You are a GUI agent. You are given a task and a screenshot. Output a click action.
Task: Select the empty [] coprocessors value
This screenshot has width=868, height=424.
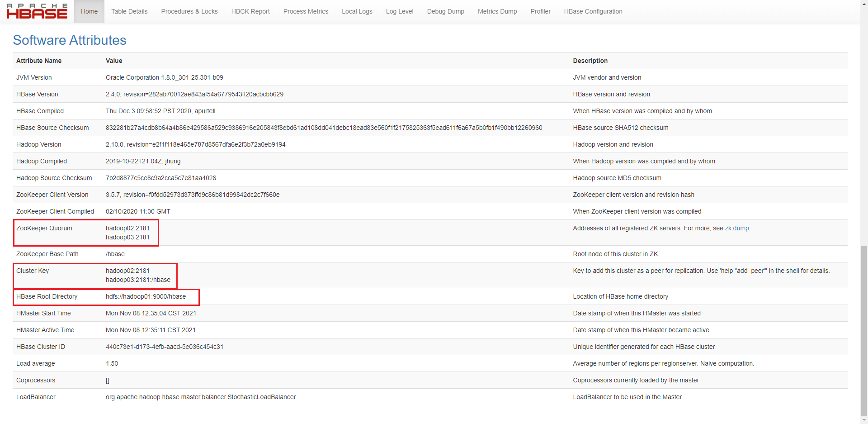tap(108, 380)
